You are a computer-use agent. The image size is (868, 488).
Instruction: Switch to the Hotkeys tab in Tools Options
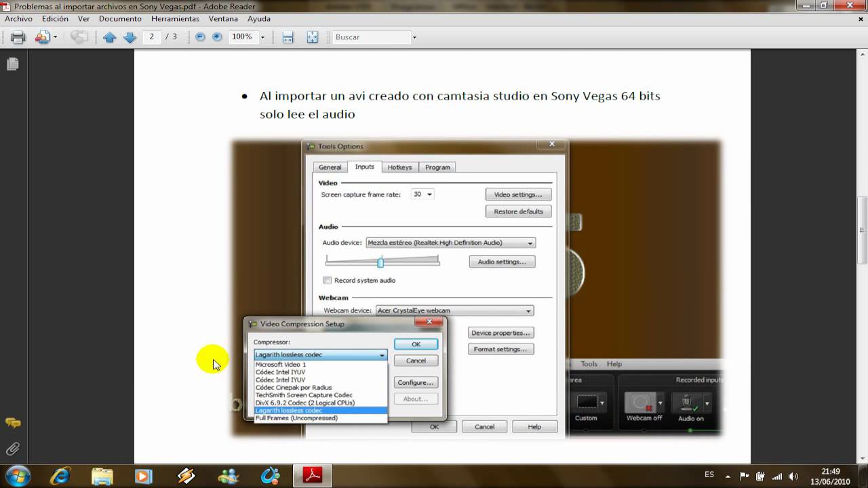[399, 167]
